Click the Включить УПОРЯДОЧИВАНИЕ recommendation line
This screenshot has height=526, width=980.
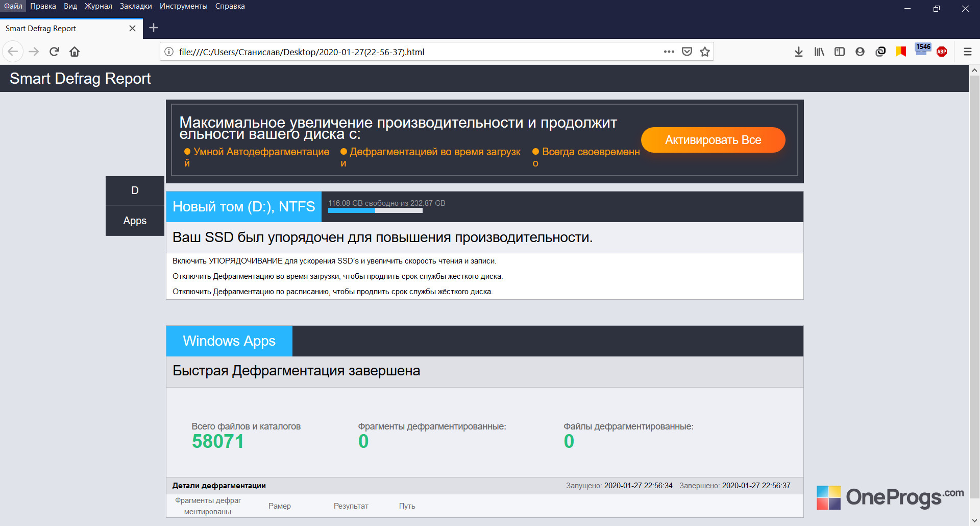[x=334, y=261]
